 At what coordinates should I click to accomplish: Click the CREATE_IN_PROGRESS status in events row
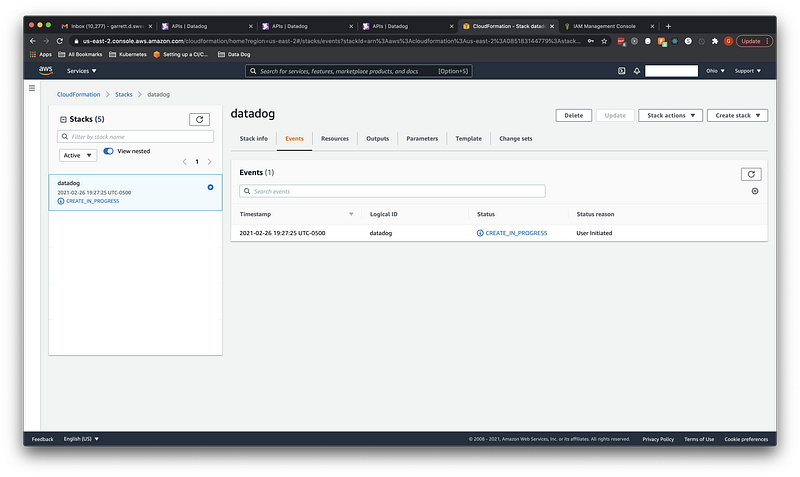tap(512, 233)
